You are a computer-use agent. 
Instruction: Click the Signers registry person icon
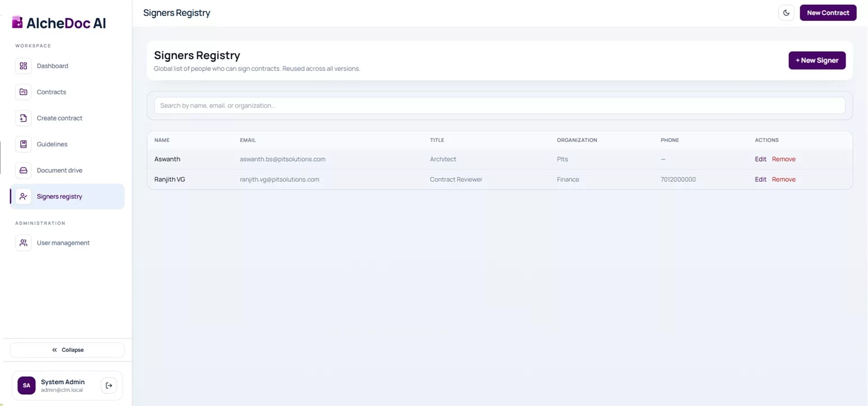pos(23,197)
